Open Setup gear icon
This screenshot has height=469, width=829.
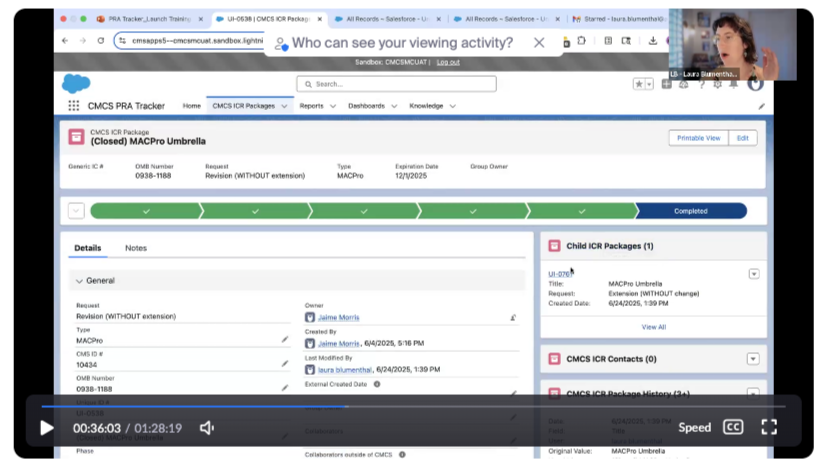[717, 84]
